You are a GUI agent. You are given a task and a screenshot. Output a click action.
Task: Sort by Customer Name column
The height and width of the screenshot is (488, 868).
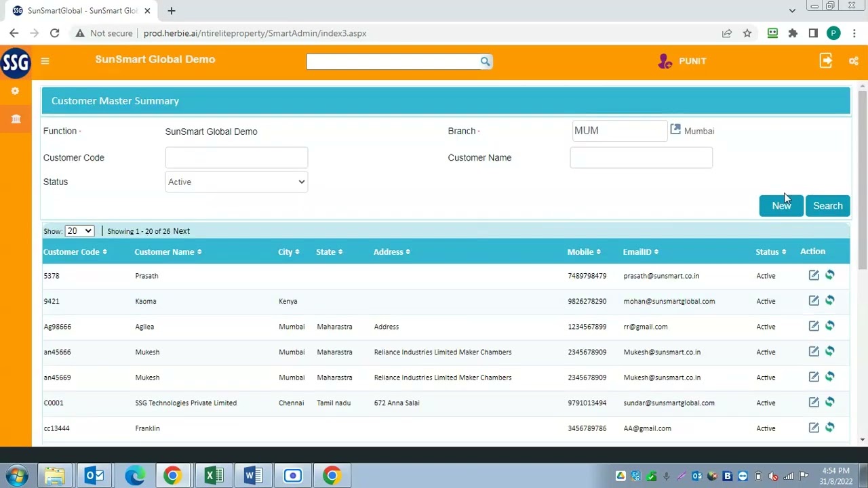[x=167, y=252]
